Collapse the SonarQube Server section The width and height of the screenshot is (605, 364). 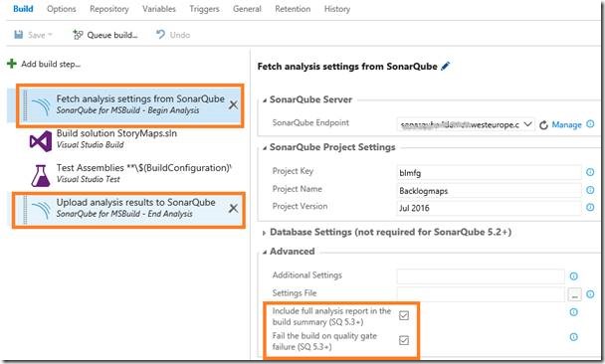pyautogui.click(x=265, y=100)
